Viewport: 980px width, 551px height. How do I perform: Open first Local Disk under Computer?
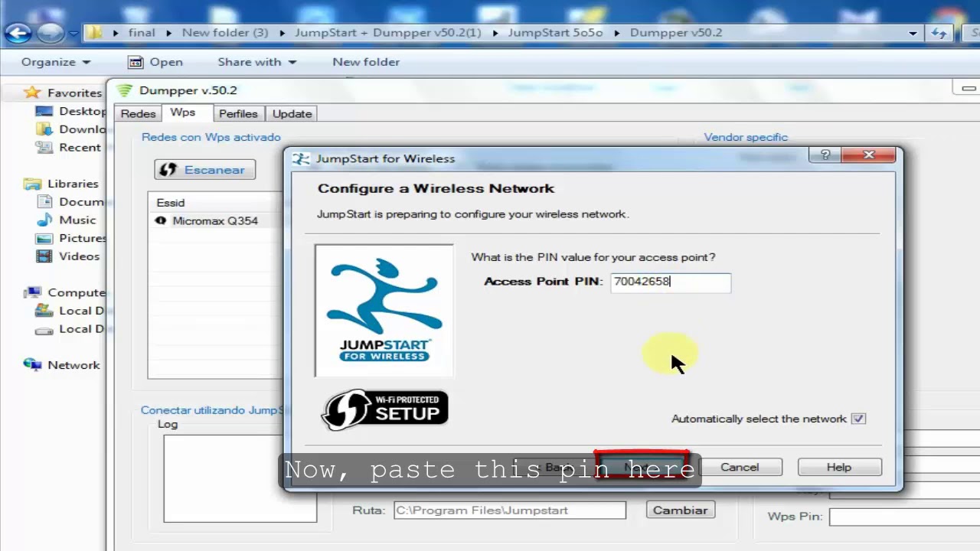pyautogui.click(x=70, y=311)
